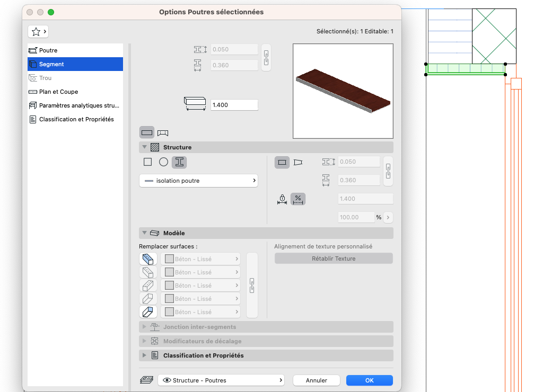The image size is (534, 392).
Task: Toggle the second Remplacer surfaces override icon
Action: (x=148, y=272)
